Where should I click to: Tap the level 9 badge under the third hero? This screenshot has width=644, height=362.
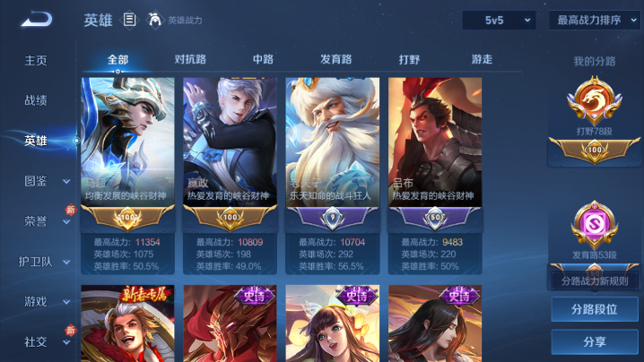tap(332, 218)
